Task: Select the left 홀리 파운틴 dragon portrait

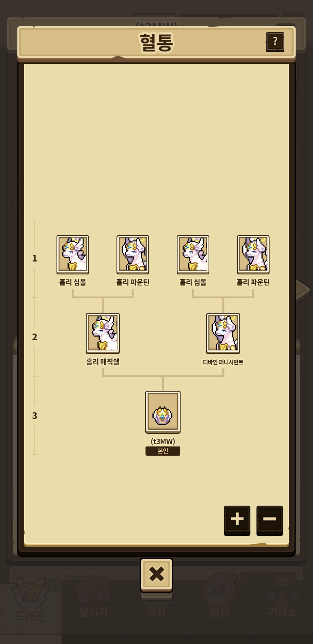Action: pos(133,255)
